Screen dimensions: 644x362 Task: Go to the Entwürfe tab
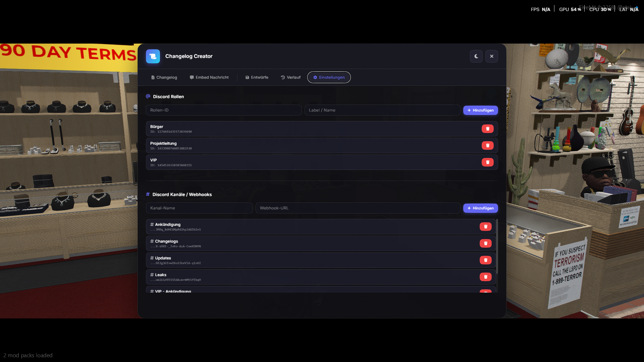257,77
